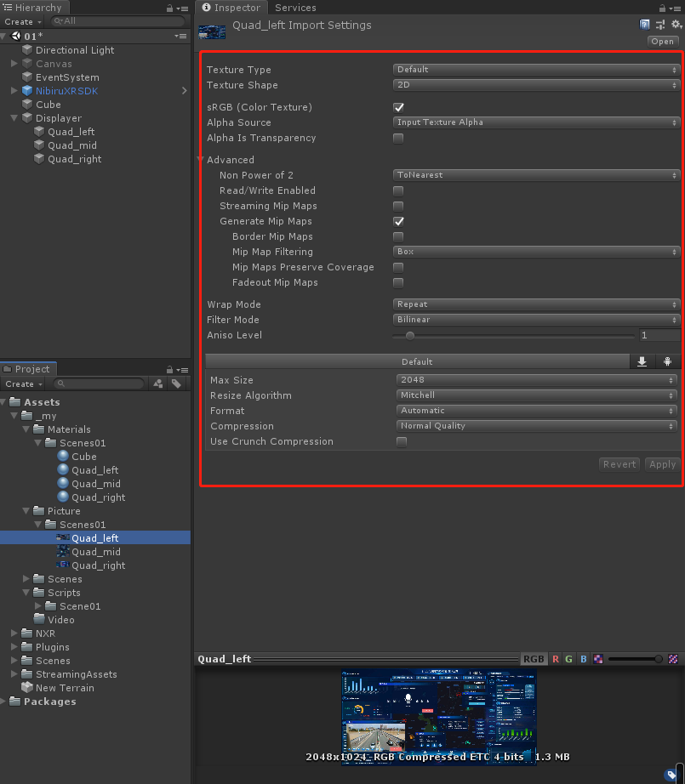Select Quad_mid under Displayer in Hierarchy
Image resolution: width=685 pixels, height=784 pixels.
point(71,145)
